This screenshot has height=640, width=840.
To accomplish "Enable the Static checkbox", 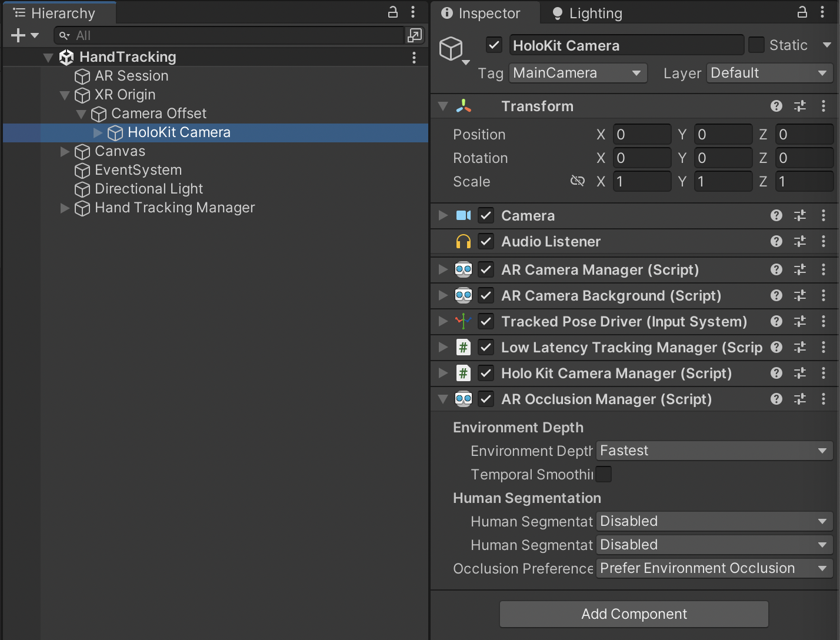I will 756,45.
